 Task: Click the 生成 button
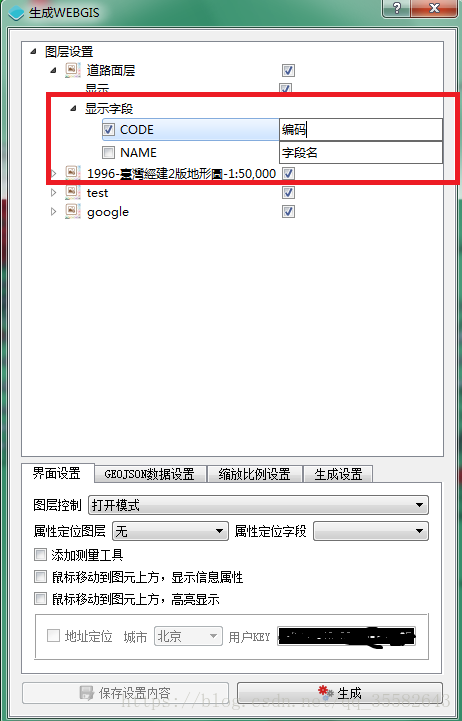(340, 692)
